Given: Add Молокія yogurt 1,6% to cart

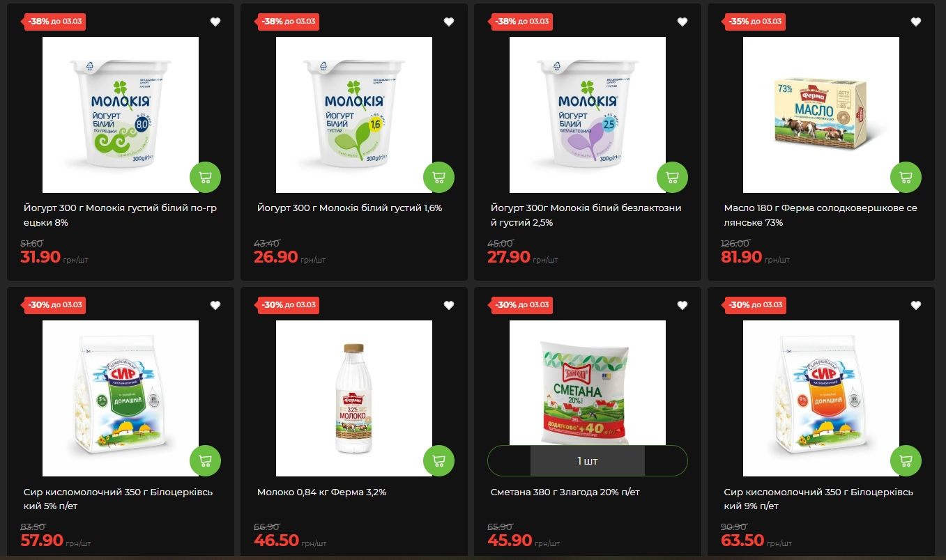Looking at the screenshot, I should 438,178.
